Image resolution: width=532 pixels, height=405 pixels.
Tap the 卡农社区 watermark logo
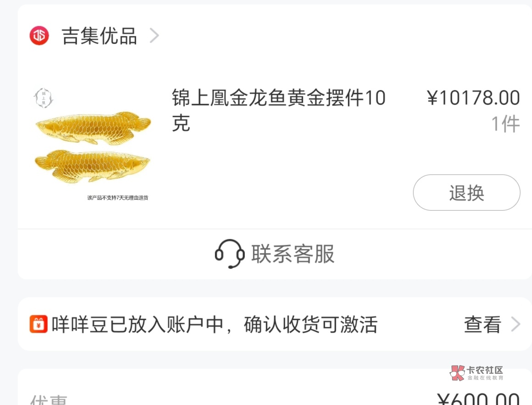(x=477, y=373)
